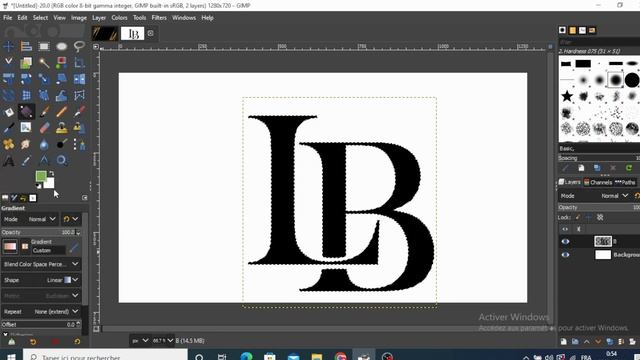
Task: Toggle lock pixels for the layer
Action: pos(578,218)
